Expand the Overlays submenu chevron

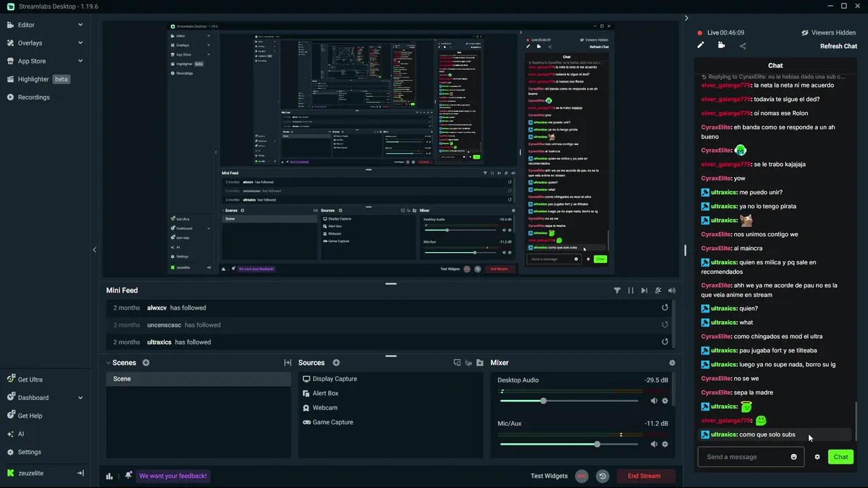click(x=80, y=43)
